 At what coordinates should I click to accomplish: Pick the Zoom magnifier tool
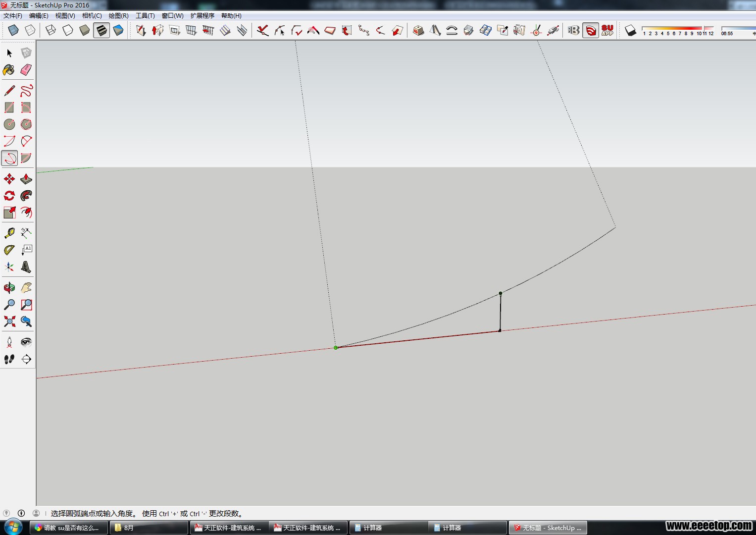pos(9,305)
